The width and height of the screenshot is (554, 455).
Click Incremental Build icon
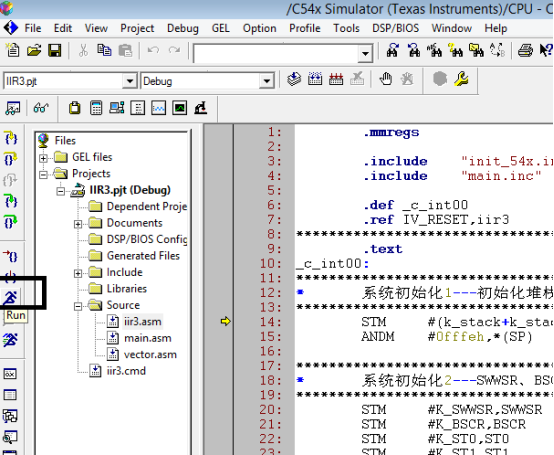[x=315, y=79]
